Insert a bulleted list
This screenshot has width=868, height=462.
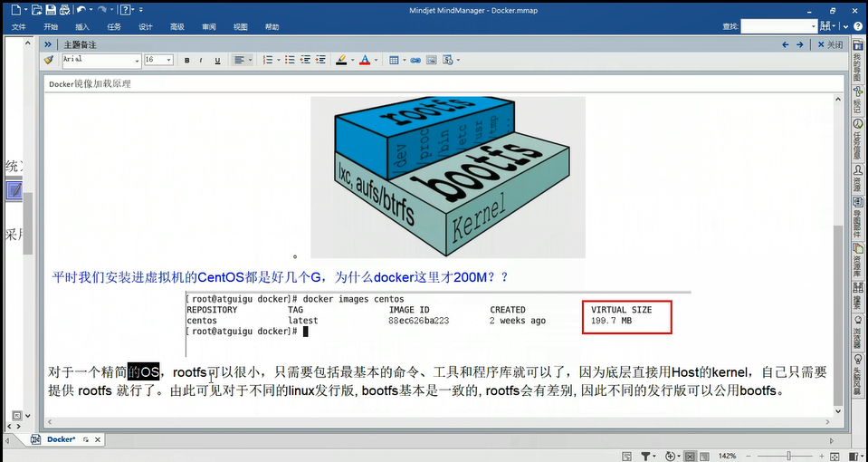[290, 60]
